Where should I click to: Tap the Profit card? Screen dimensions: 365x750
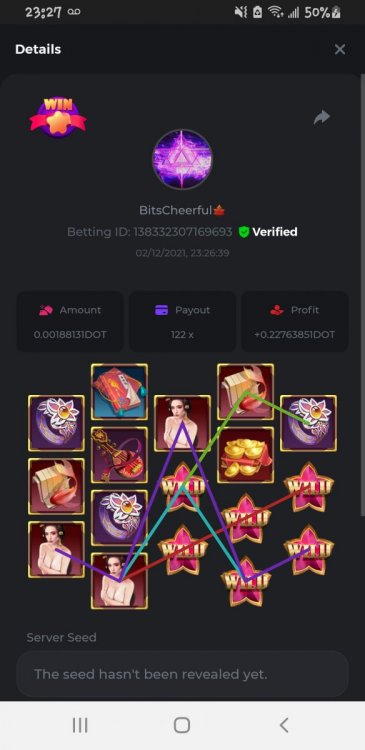point(295,321)
